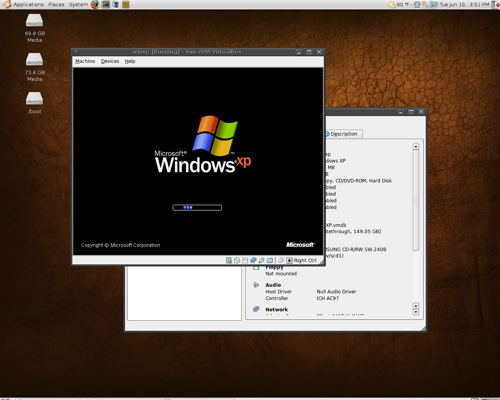The image size is (500, 400).
Task: Switch to the Description tab in VirtualBox manager
Action: tap(343, 134)
